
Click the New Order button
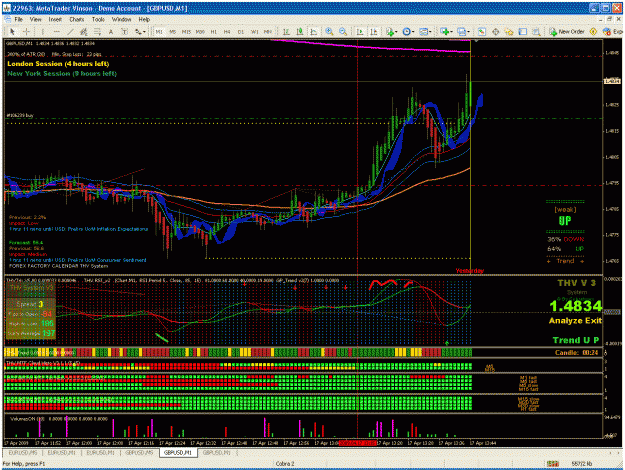coord(567,32)
